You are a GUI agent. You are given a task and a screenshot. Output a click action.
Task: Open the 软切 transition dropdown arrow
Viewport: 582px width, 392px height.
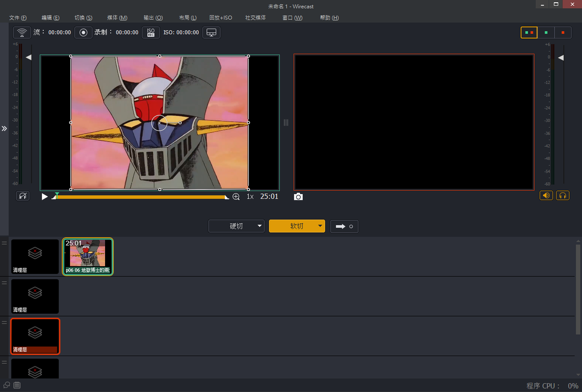[x=320, y=226]
